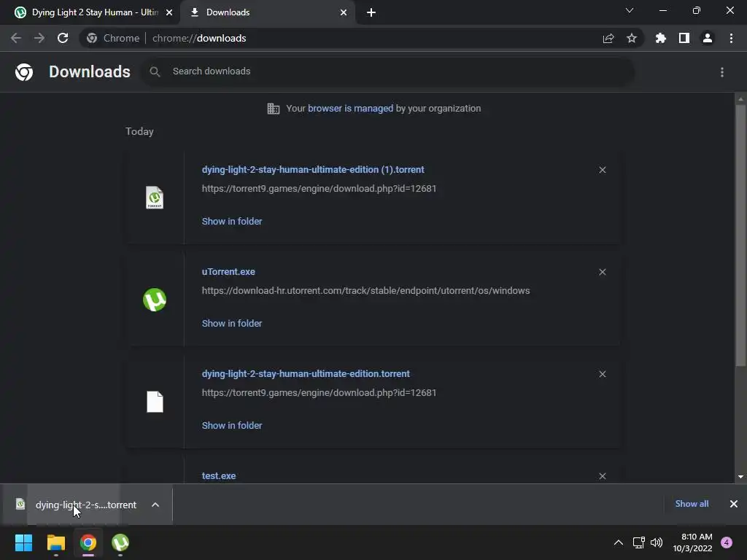Open the volume tray icon
The image size is (747, 560).
657,542
